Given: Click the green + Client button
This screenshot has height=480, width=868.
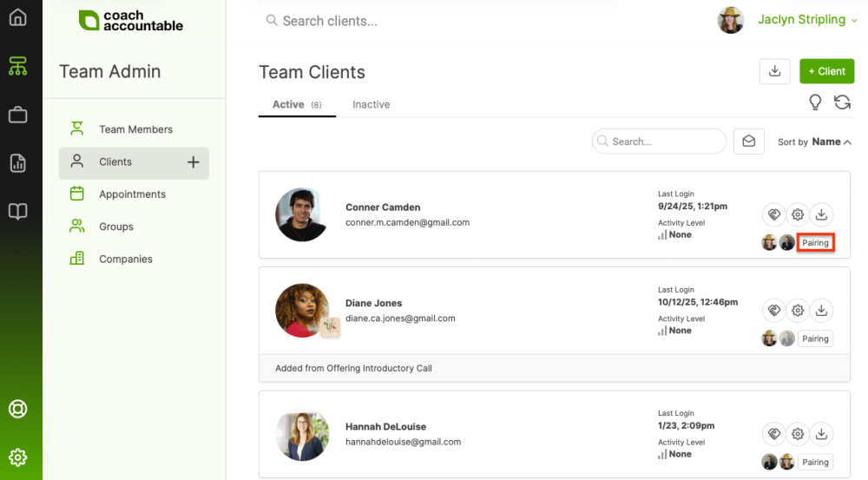Looking at the screenshot, I should click(x=826, y=71).
